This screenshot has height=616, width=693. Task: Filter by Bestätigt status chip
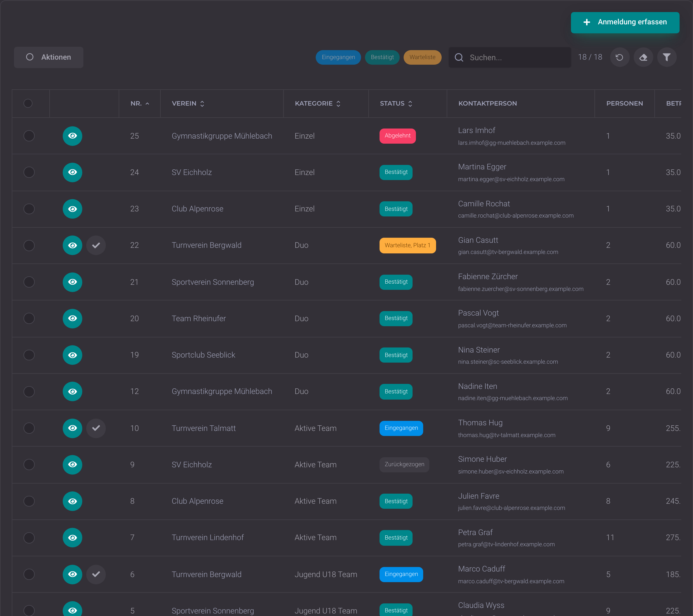382,57
